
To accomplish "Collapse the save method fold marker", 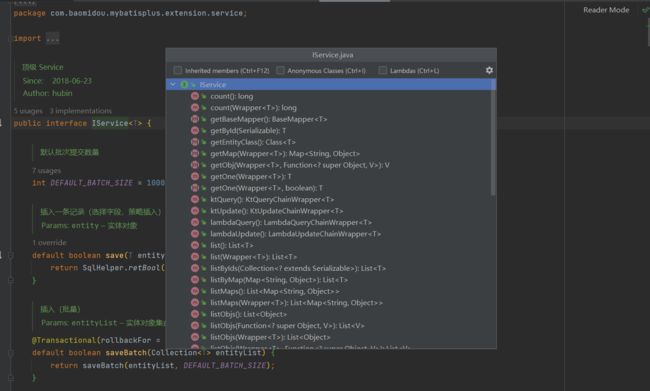I will (x=11, y=255).
